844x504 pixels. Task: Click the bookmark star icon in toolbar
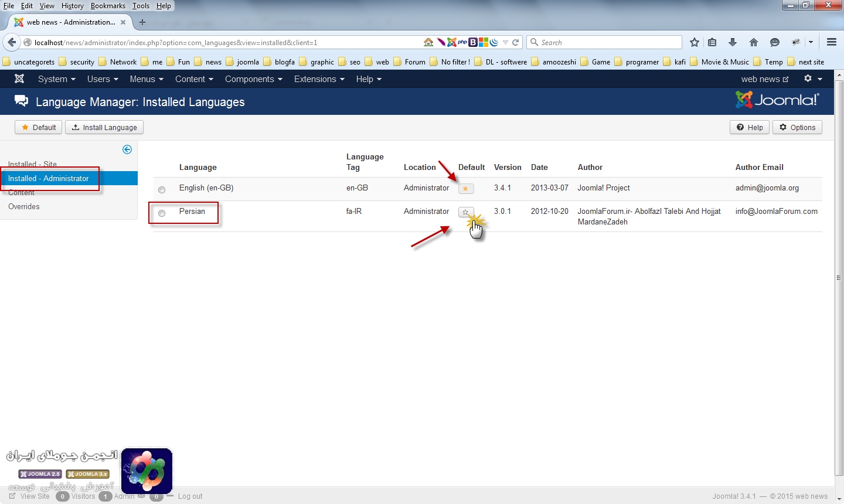[695, 42]
